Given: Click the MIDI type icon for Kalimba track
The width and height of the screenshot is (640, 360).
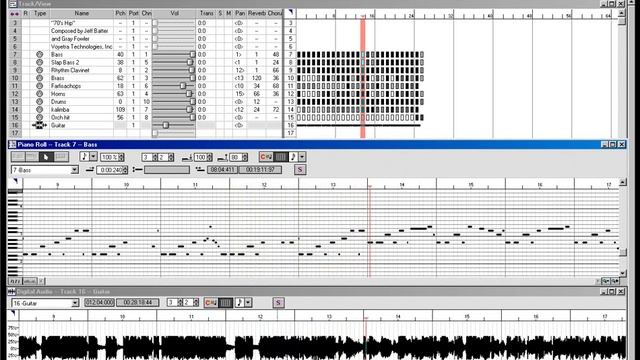Looking at the screenshot, I should [39, 109].
